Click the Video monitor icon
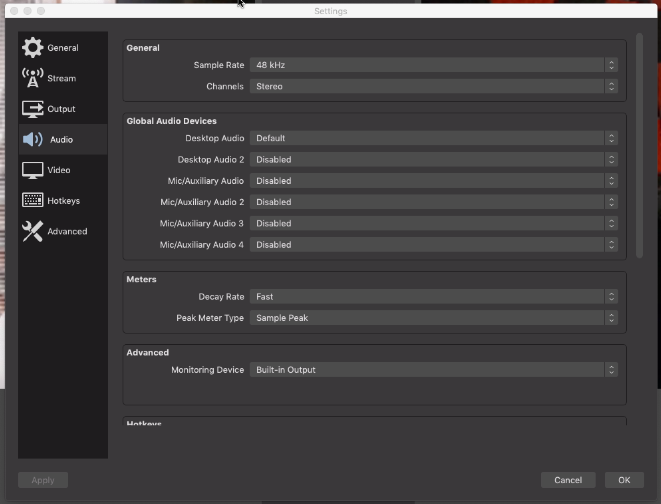This screenshot has width=661, height=504. point(32,170)
